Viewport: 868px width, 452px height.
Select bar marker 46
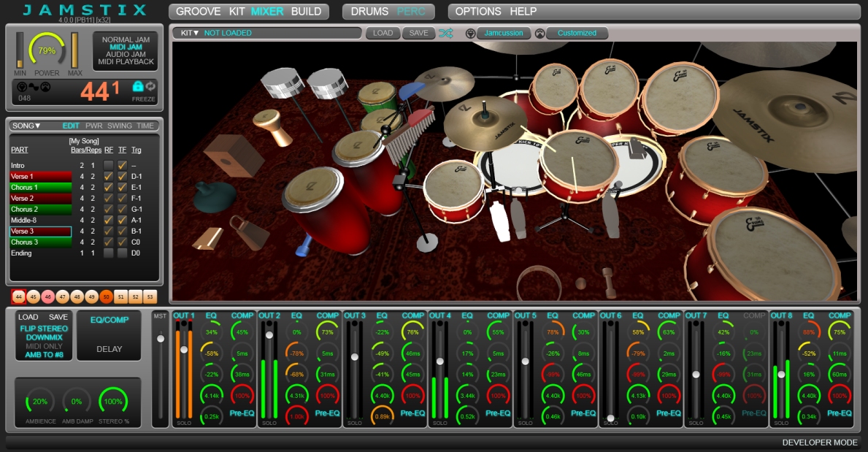tap(47, 297)
